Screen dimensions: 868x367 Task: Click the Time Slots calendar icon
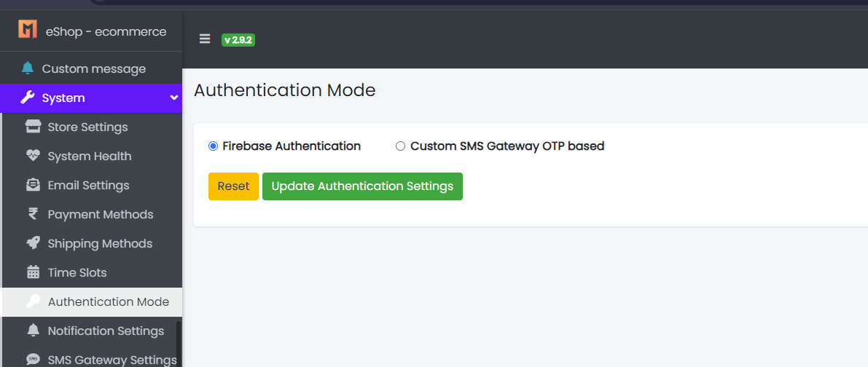coord(33,272)
